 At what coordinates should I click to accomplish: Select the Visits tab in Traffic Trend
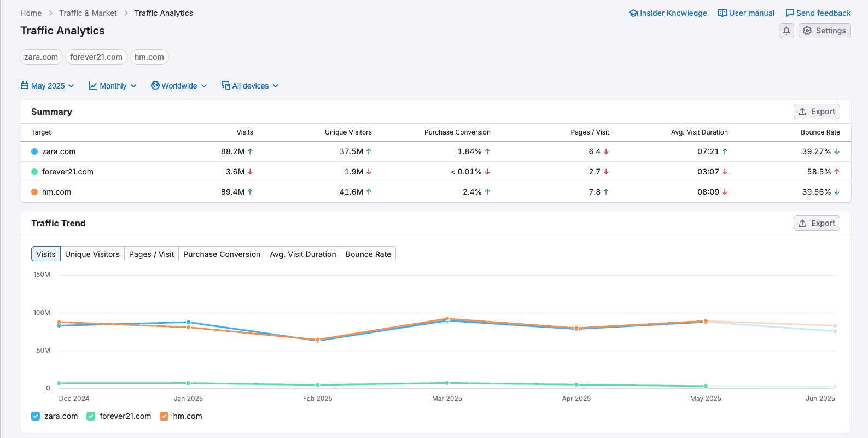[x=46, y=254]
